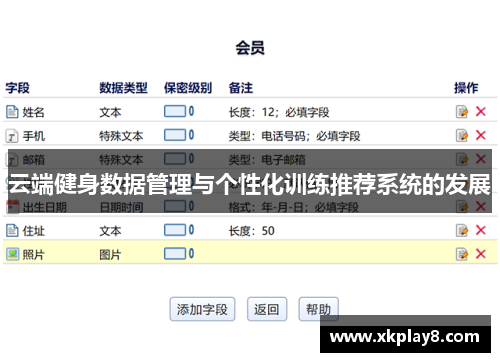Select the 姓名 field name
This screenshot has width=500, height=362.
click(33, 112)
